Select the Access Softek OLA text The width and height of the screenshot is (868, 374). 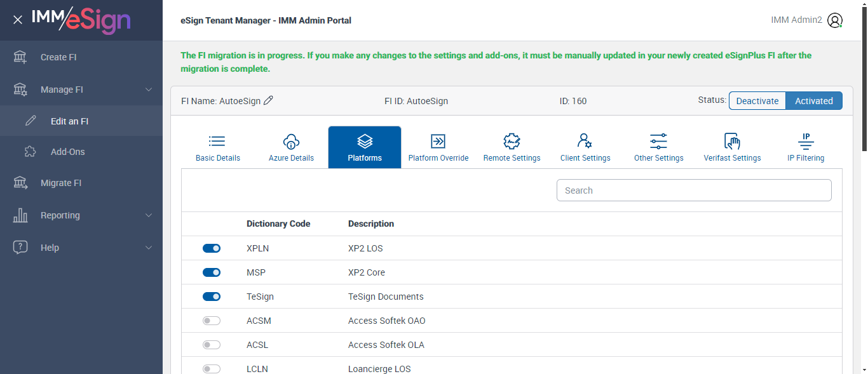(386, 345)
